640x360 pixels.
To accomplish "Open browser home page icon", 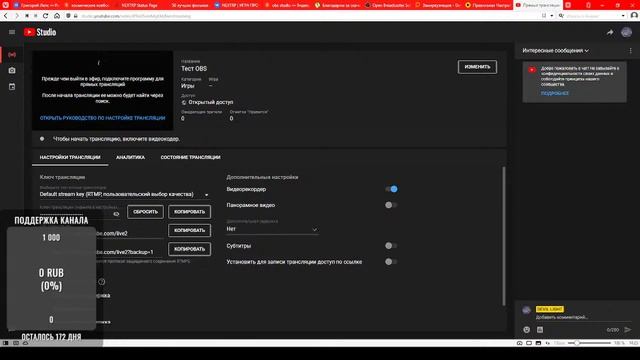I will tap(57, 16).
